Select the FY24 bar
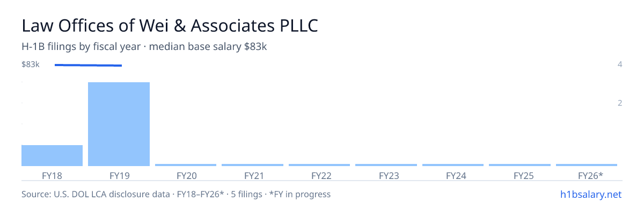 453,165
